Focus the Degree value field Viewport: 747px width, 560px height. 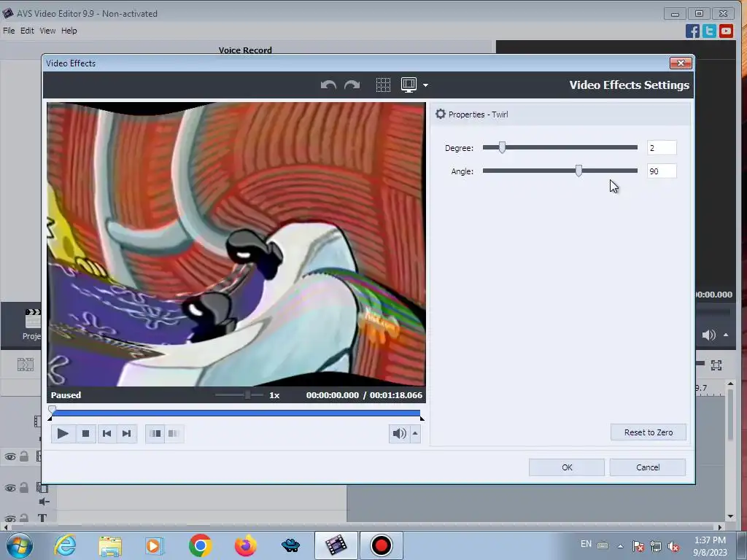click(662, 147)
